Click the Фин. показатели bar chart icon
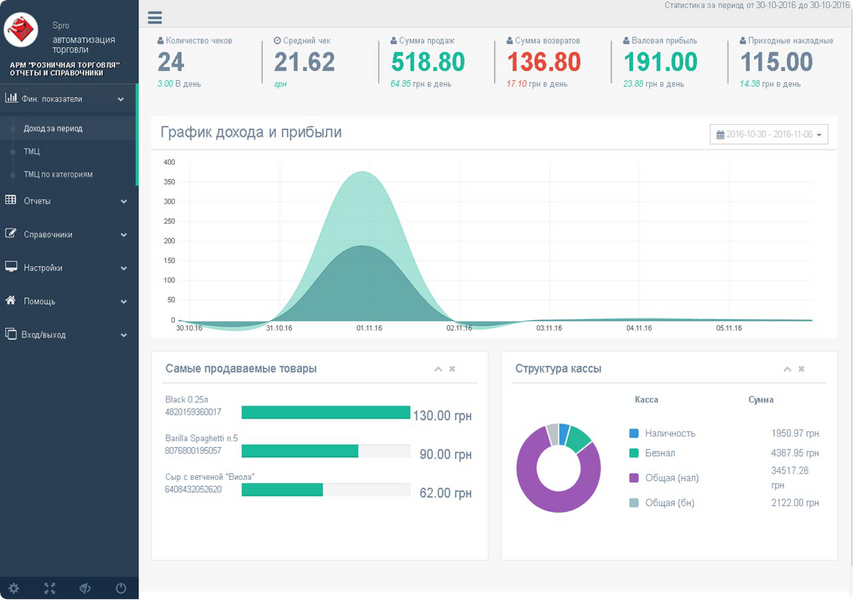The height and width of the screenshot is (600, 853). click(x=11, y=98)
